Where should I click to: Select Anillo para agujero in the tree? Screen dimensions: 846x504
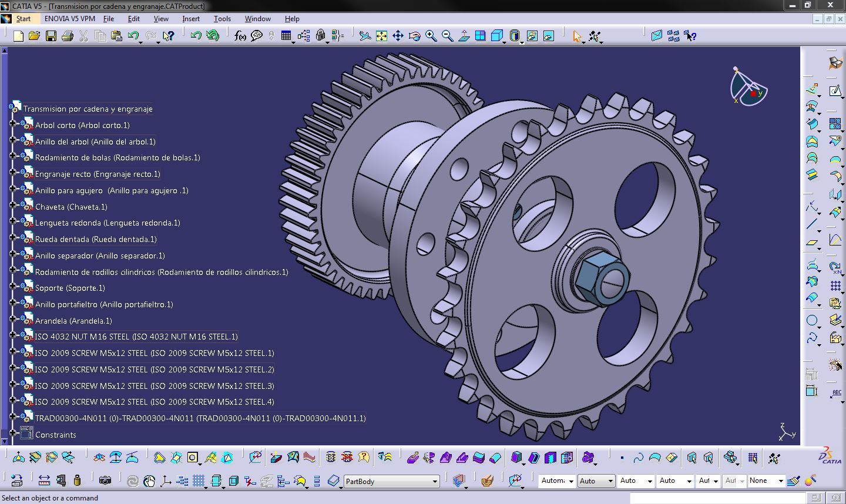click(x=112, y=190)
